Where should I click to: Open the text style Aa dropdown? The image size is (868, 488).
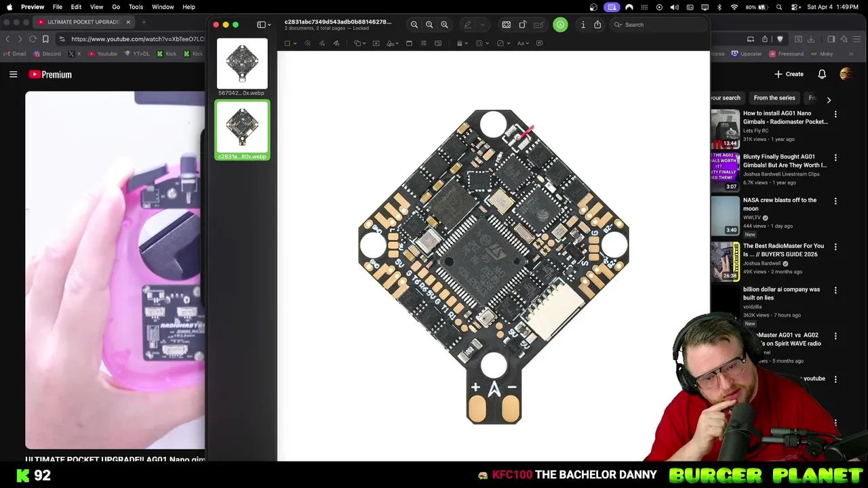coord(523,43)
